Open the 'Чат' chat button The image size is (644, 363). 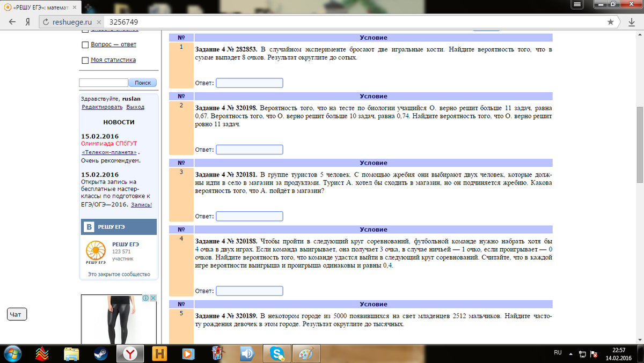tap(16, 314)
